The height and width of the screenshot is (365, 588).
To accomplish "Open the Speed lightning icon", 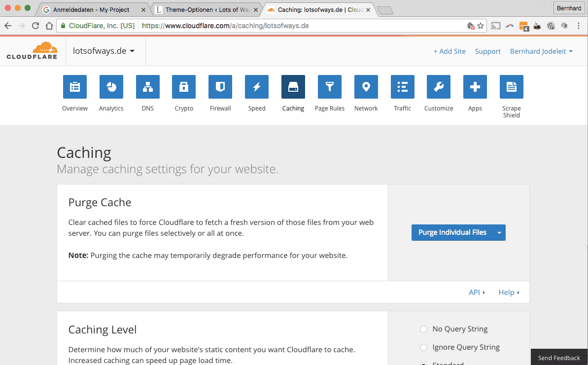I will 257,87.
